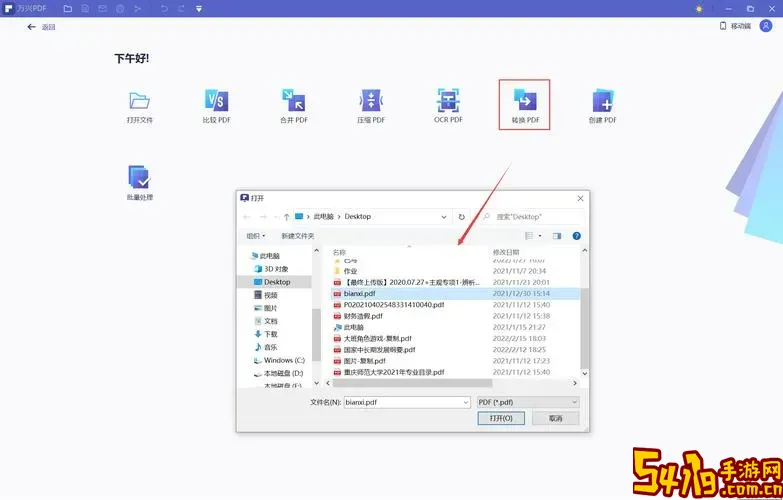Click the dialog back navigation arrow

pos(246,217)
